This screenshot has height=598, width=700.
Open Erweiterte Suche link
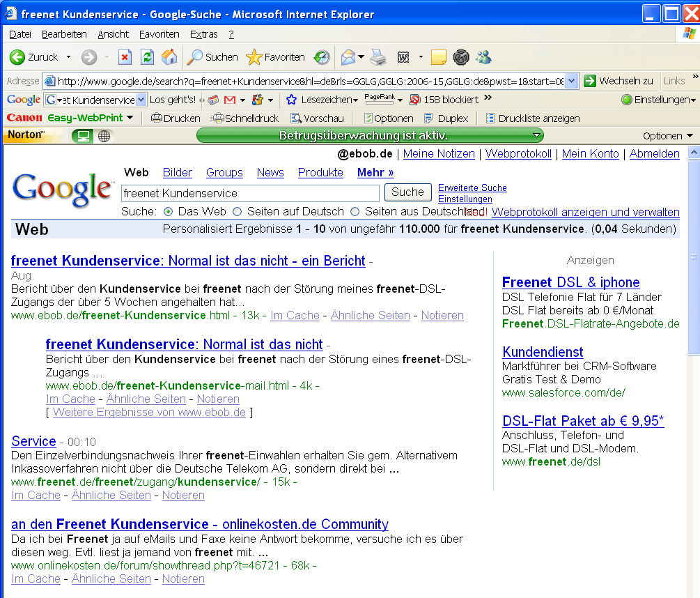coord(472,187)
